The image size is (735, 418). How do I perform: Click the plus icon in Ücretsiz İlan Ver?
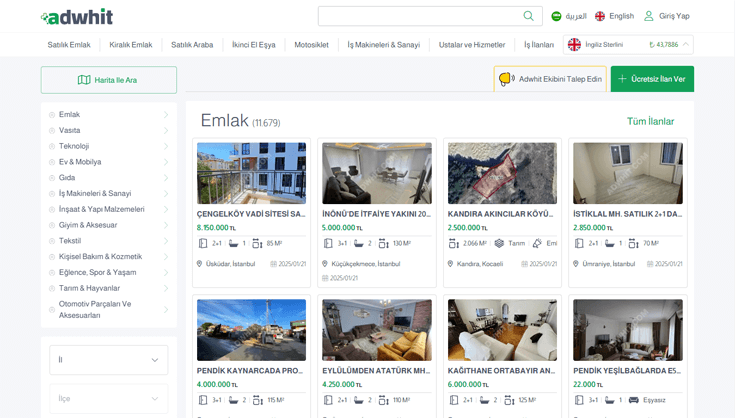point(621,79)
